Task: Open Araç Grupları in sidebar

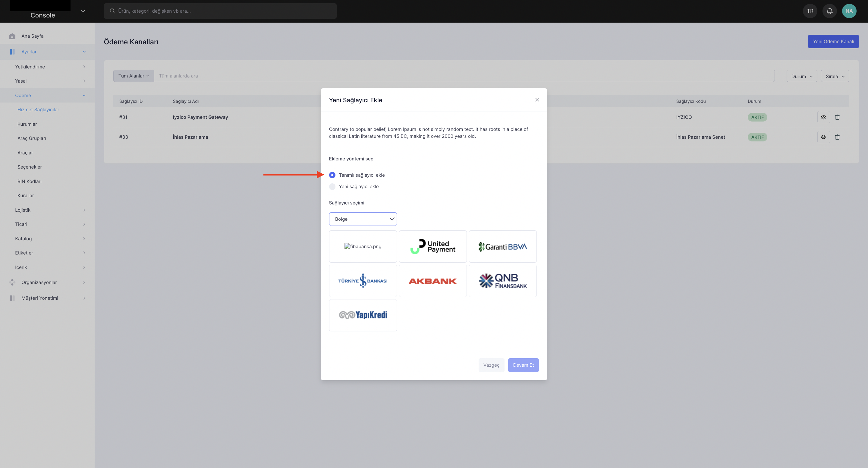Action: (x=32, y=138)
